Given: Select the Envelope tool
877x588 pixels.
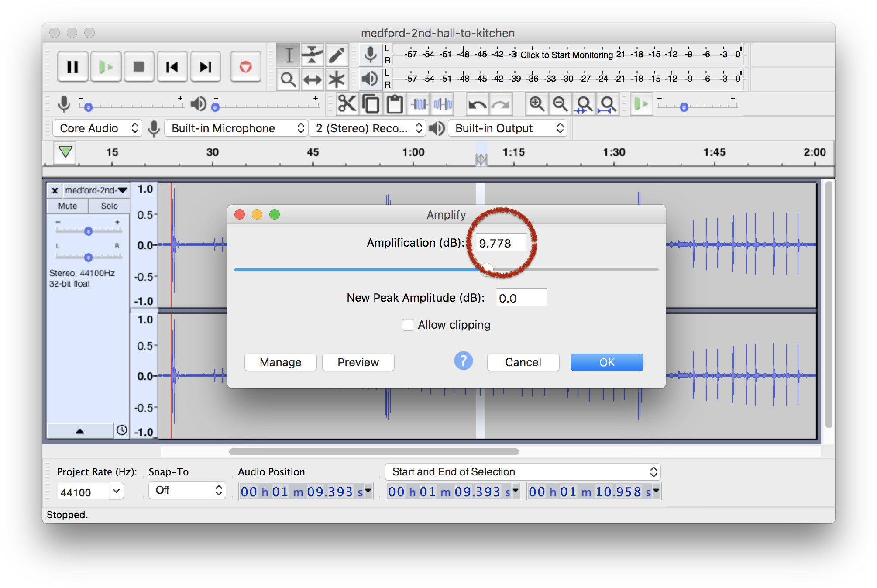Looking at the screenshot, I should (312, 55).
